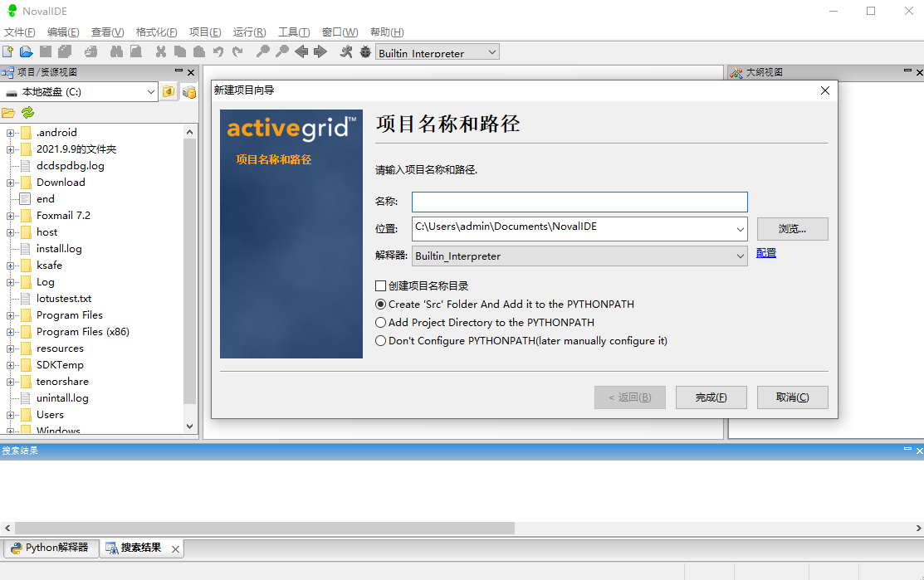Switch to the Python解释器 tab
Viewport: 924px width, 580px height.
50,548
